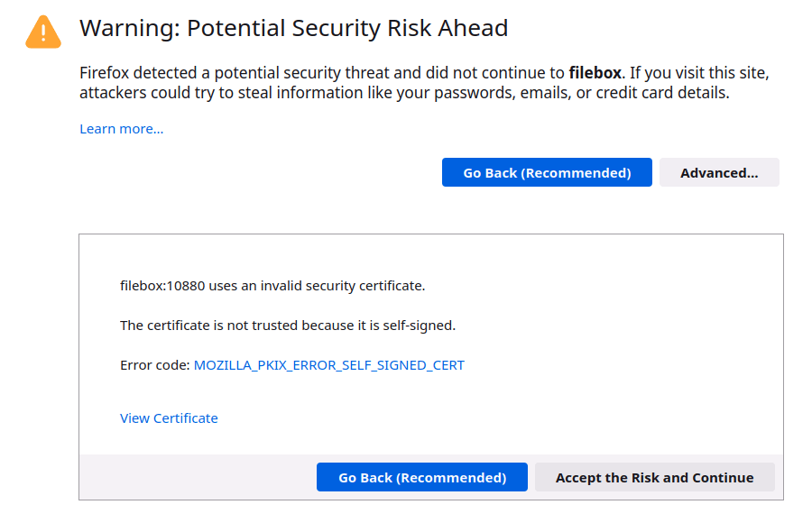Click the orange warning triangle icon
Screen dimensions: 812x523
tap(43, 32)
